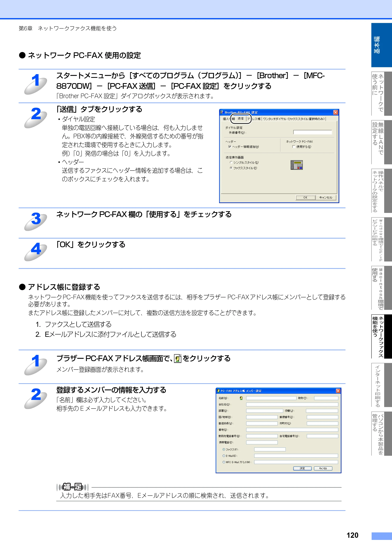Click the 郵便番号 input field
Viewport: 392px width, 555px height.
point(322,417)
